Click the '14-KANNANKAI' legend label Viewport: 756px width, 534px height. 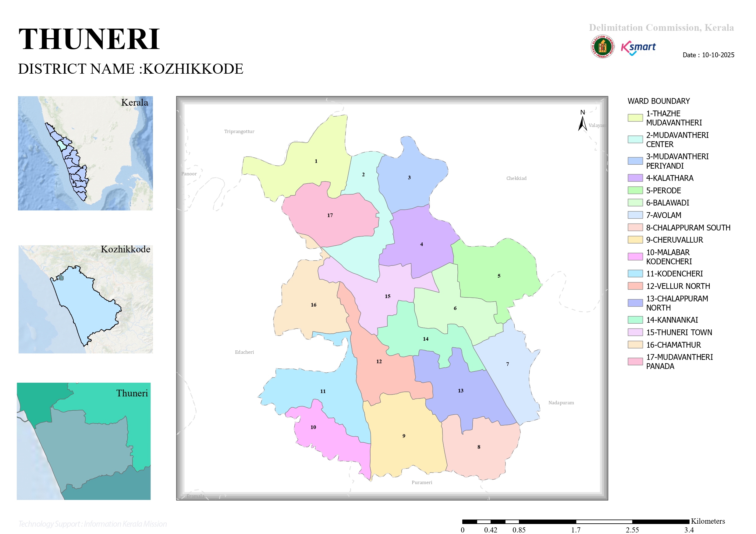(672, 320)
